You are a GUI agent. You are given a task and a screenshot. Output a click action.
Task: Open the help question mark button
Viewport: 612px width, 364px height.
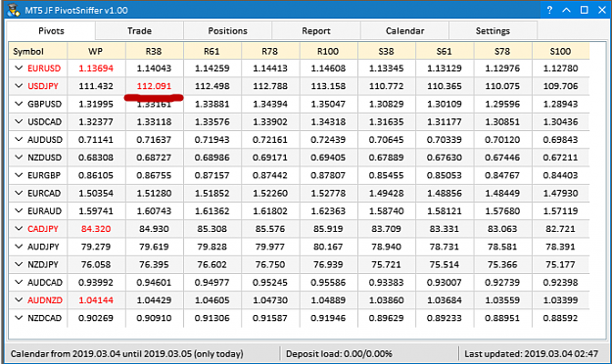549,10
